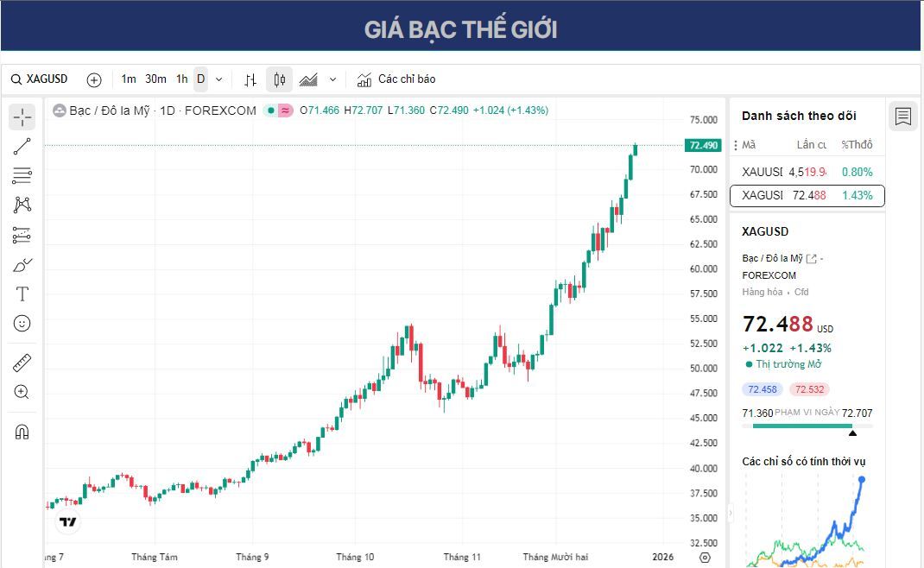The height and width of the screenshot is (568, 924).
Task: Open the %Thđổi column sort dropdown
Action: pos(858,144)
